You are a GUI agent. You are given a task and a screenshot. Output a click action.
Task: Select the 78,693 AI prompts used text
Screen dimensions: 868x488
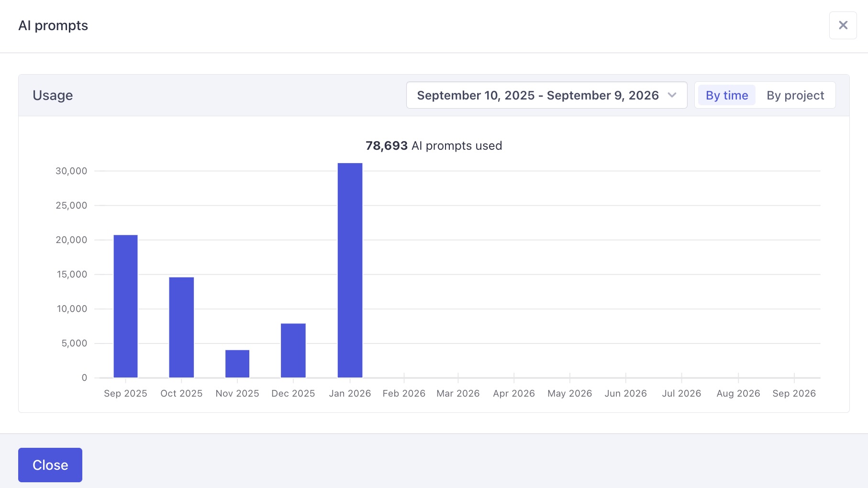433,146
